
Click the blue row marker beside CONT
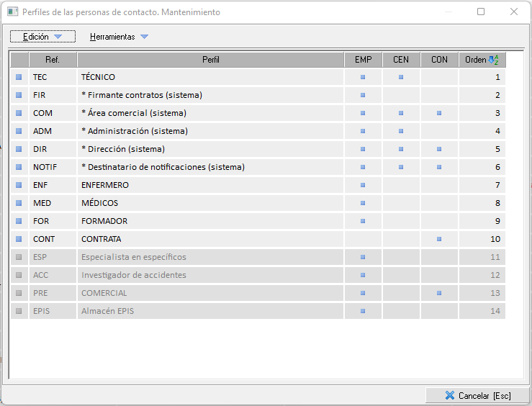click(x=19, y=239)
